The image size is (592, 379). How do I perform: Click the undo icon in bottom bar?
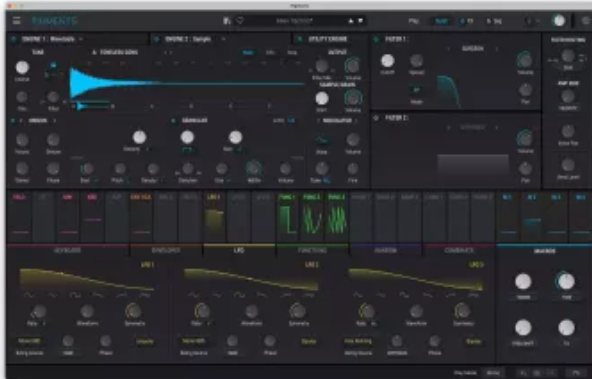click(523, 373)
